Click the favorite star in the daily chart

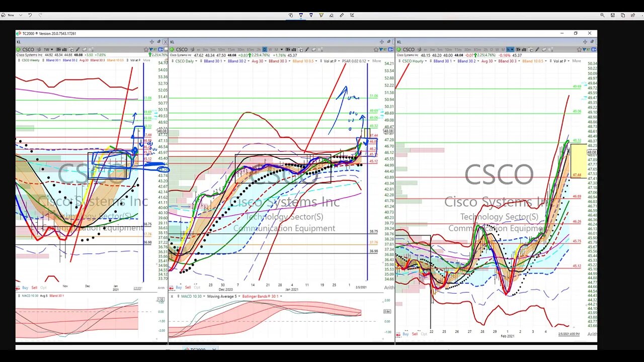376,49
